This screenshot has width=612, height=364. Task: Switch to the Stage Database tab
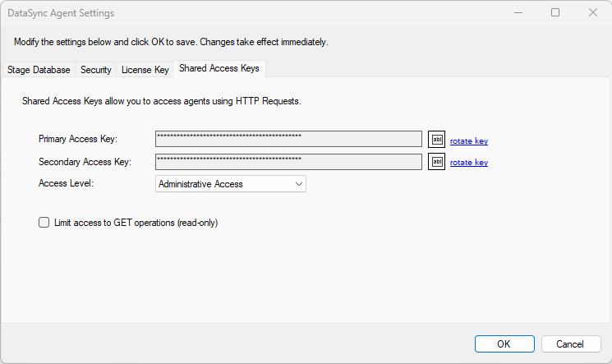click(39, 70)
